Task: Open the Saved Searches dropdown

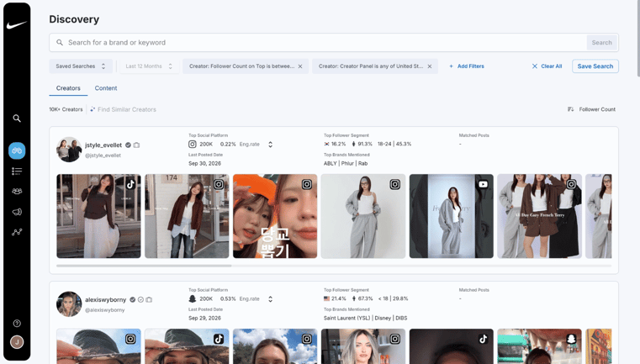Action: [x=81, y=66]
